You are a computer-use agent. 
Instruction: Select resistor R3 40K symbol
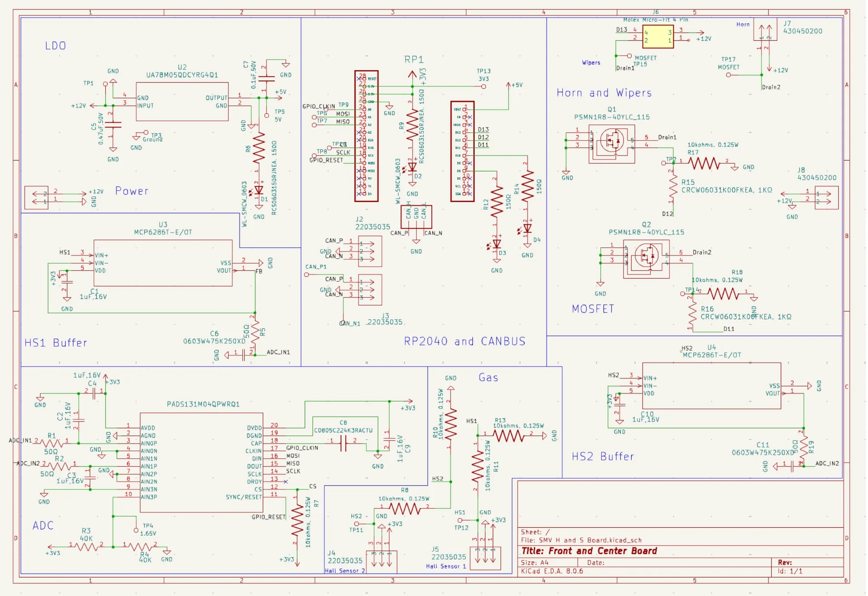pos(86,547)
